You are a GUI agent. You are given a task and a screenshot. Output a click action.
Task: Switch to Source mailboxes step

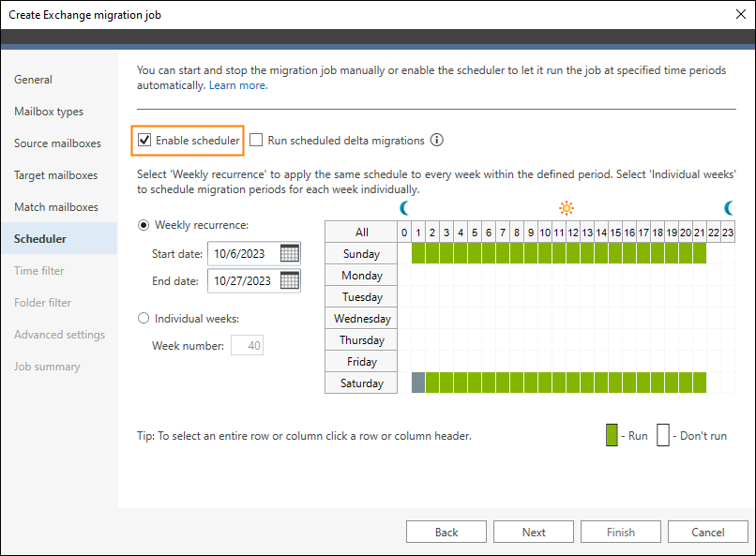57,143
